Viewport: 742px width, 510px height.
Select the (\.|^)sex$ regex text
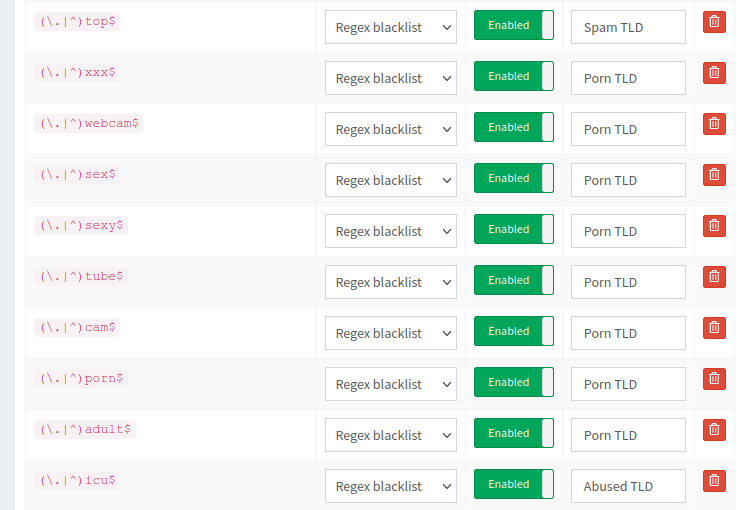[77, 175]
